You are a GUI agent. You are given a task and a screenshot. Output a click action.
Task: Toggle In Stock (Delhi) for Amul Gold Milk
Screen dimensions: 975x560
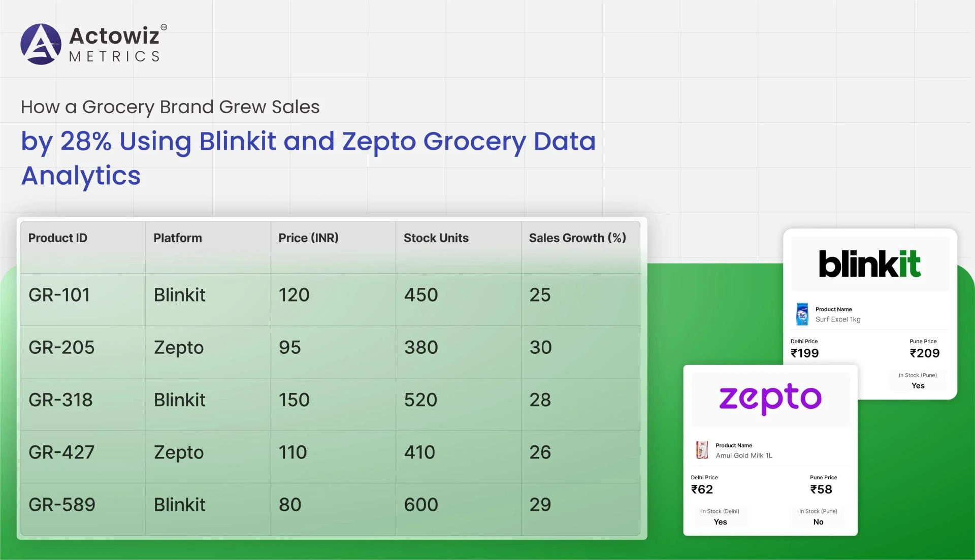tap(720, 517)
